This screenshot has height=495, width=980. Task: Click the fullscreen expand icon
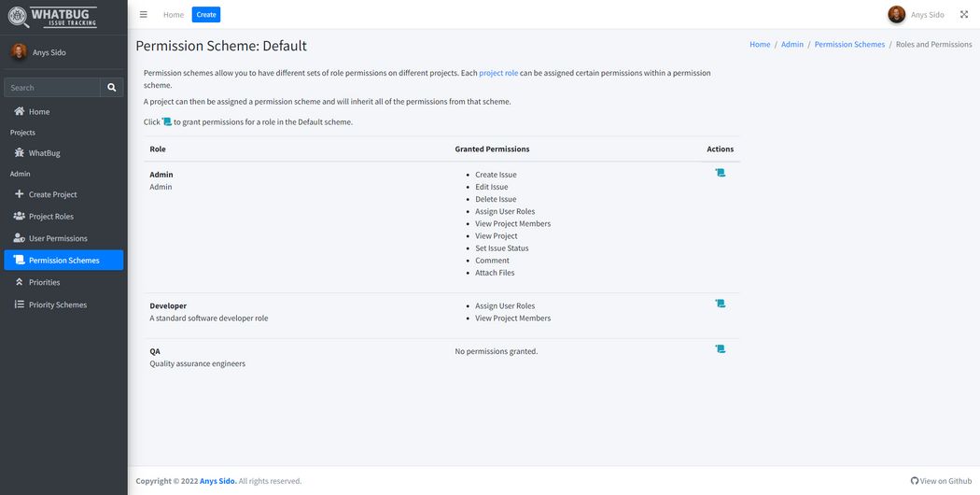pos(964,15)
